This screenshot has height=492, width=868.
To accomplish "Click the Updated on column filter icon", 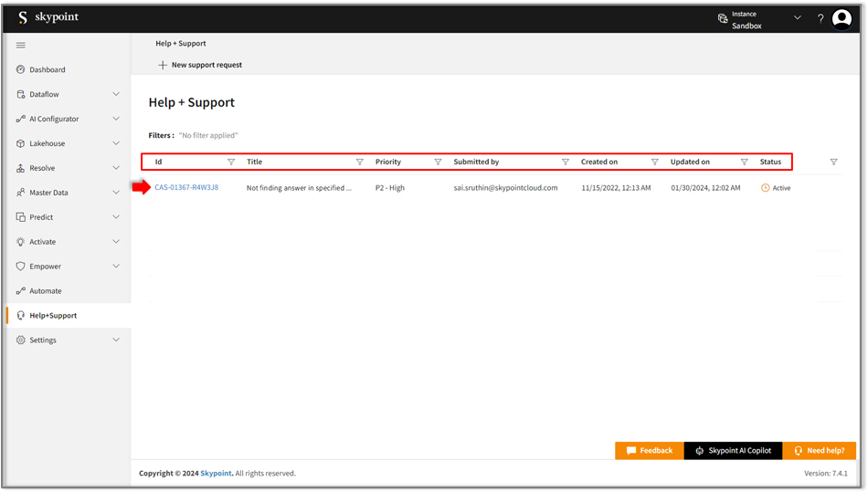I will [x=745, y=162].
